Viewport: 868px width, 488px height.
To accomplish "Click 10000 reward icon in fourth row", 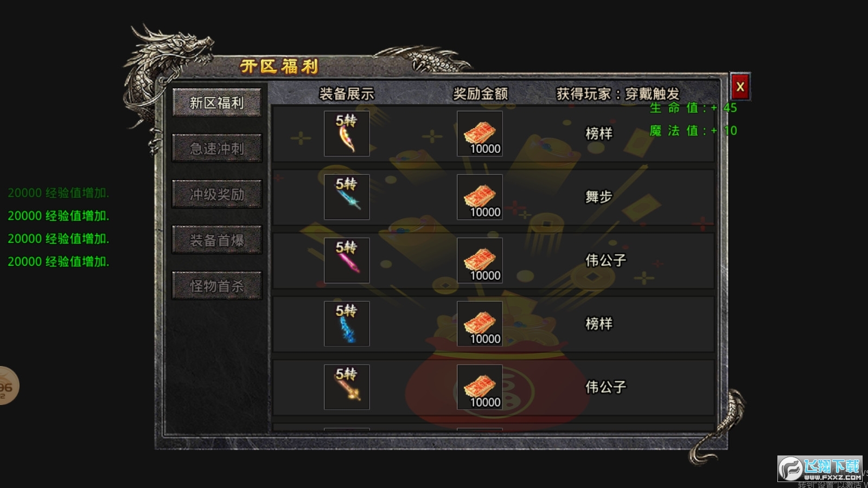I will tap(480, 324).
